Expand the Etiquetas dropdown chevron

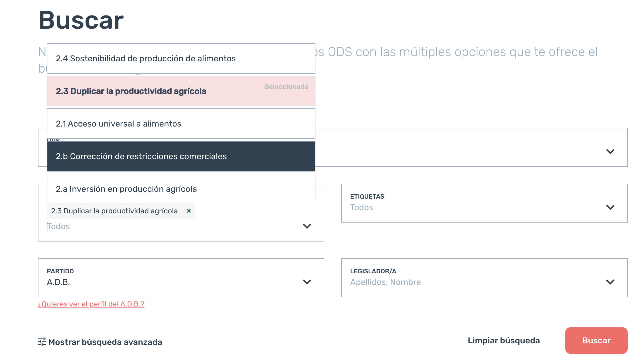tap(610, 207)
